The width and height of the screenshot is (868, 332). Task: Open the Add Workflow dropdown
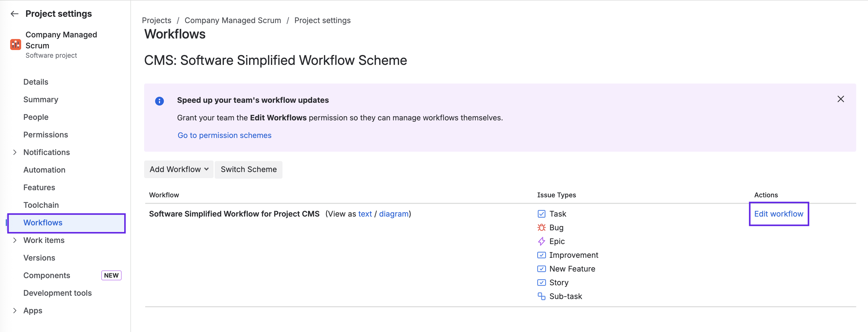[179, 169]
